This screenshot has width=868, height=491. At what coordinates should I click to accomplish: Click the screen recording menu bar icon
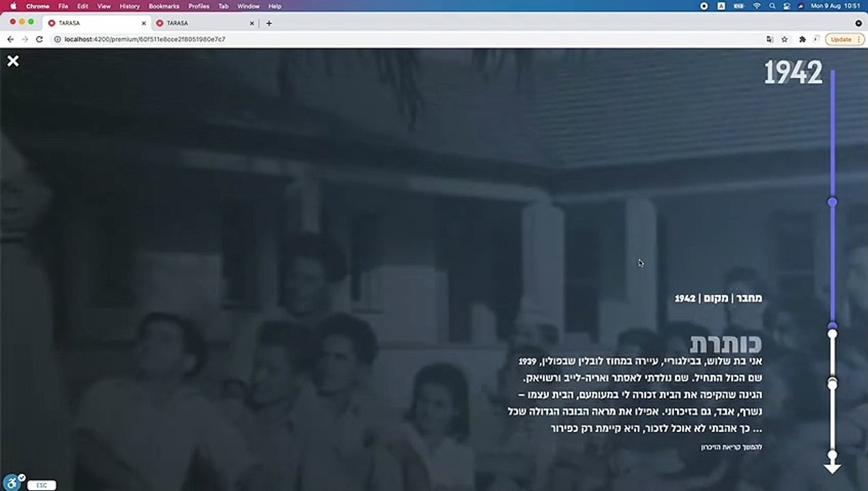coord(704,6)
